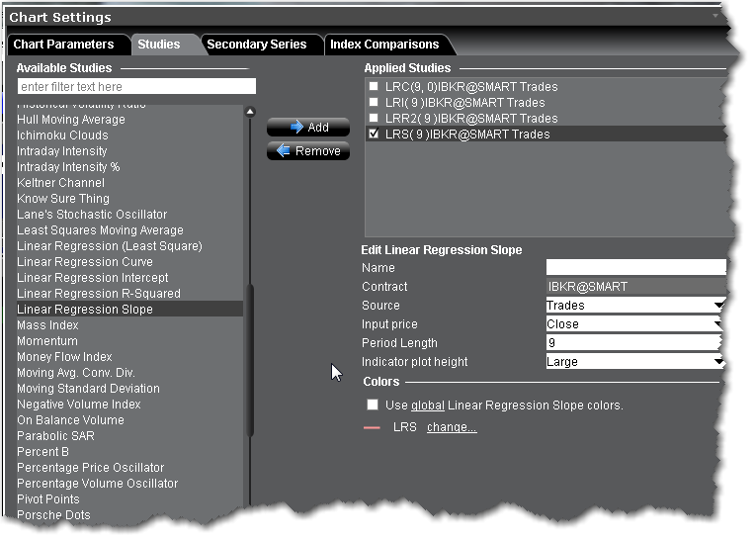Click the study filter text field
The image size is (756, 541).
click(135, 87)
